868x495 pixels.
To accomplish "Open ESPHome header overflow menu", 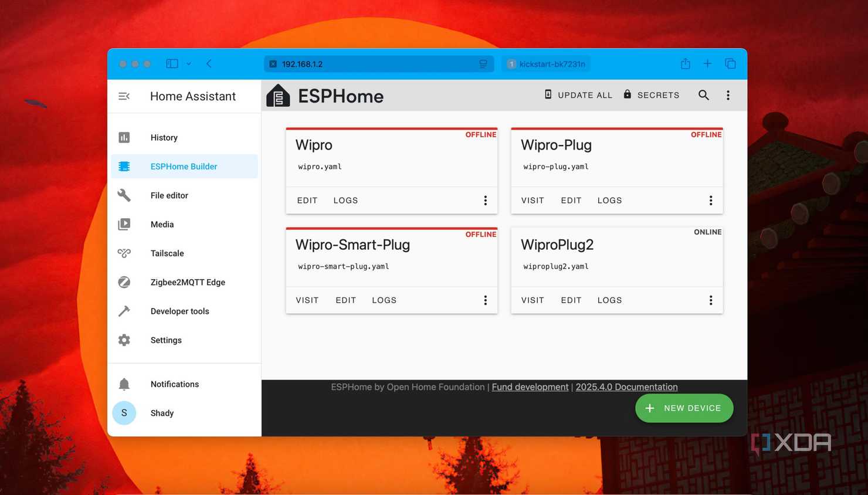I will pos(728,95).
